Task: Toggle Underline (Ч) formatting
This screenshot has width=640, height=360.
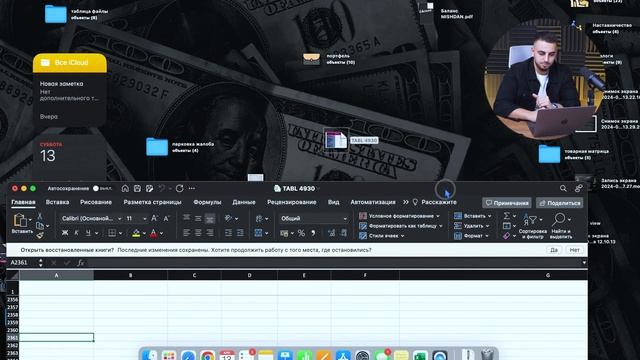Action: click(x=88, y=233)
